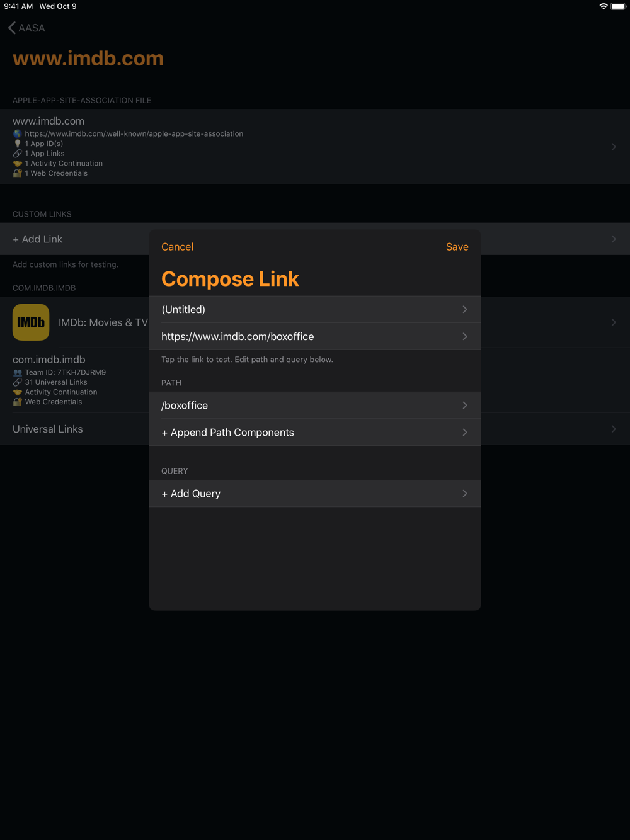Click Team ID: 7TKH7DJRM9 text
Screen dimensions: 630x840
pos(66,373)
